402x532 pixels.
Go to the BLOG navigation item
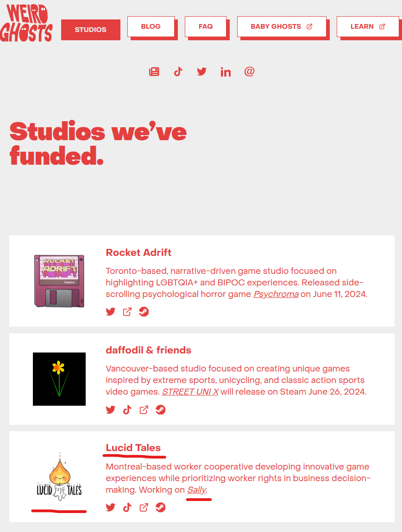[151, 26]
